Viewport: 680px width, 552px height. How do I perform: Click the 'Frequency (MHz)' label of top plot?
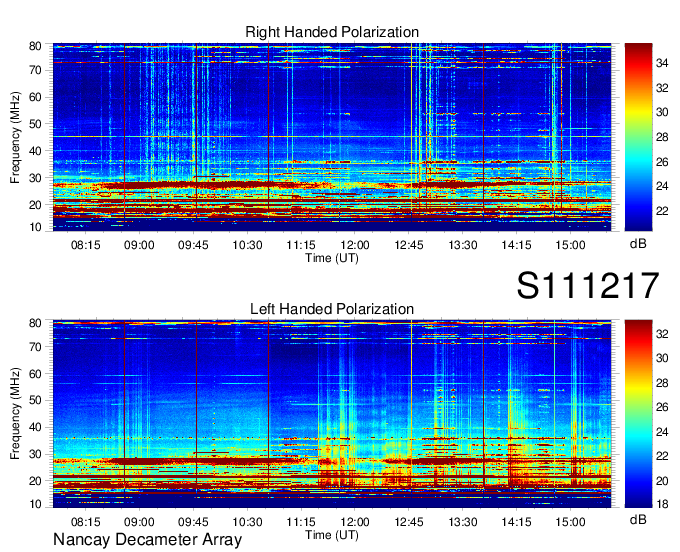click(15, 137)
